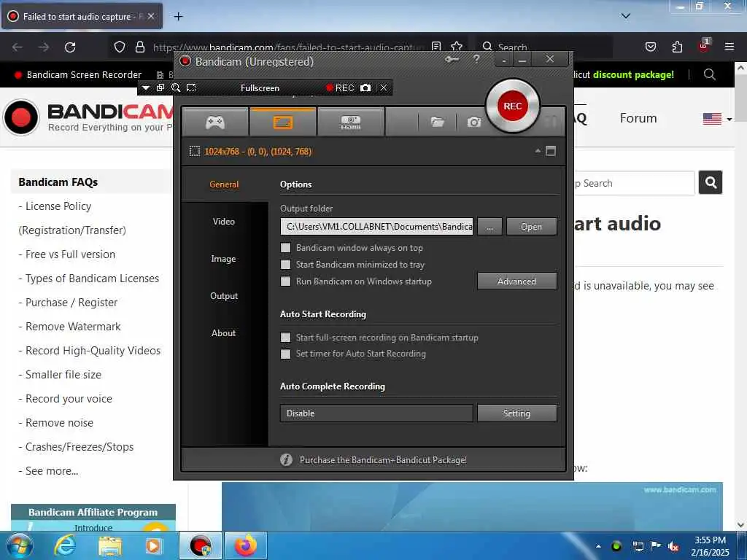747x560 pixels.
Task: Select the Game Recording mode gamepad icon
Action: coord(215,122)
